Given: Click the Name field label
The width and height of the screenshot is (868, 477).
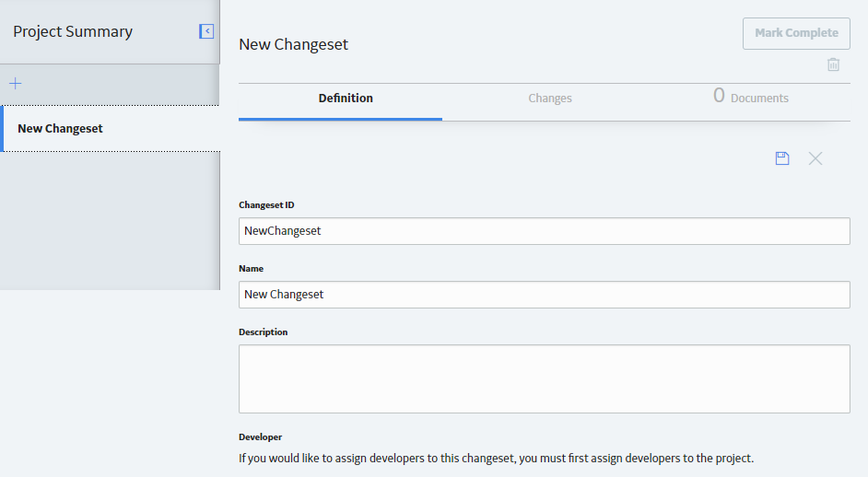Looking at the screenshot, I should 251,268.
